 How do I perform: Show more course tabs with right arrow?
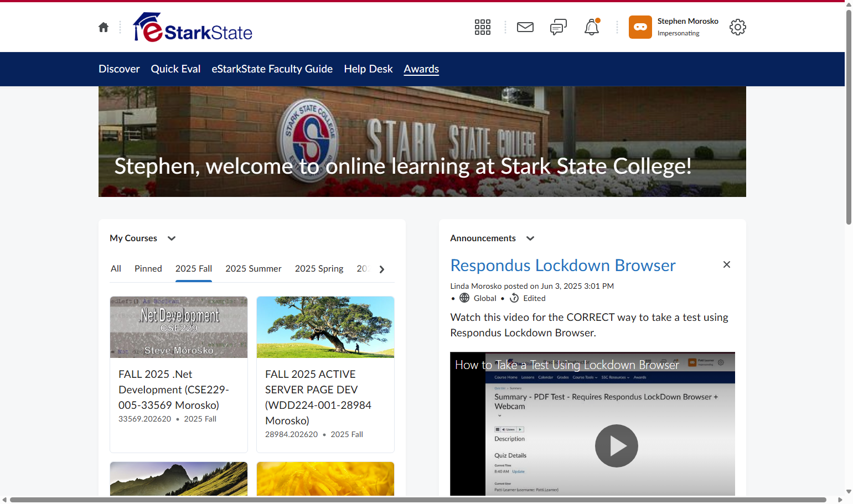pos(382,269)
